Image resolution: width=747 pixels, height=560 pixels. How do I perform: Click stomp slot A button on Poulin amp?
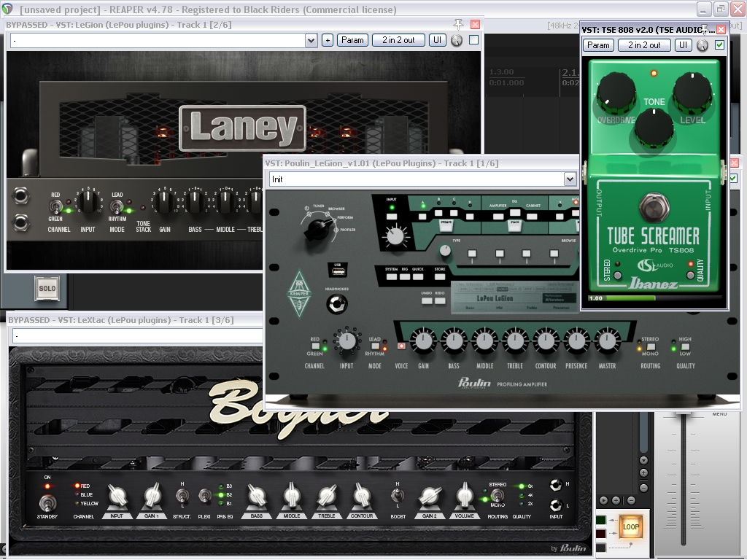point(422,216)
